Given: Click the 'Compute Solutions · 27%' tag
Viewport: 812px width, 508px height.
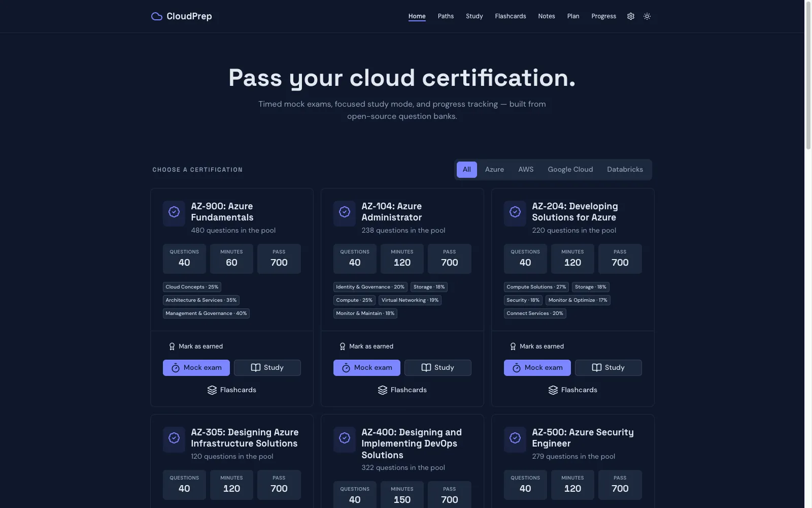Looking at the screenshot, I should click(x=536, y=287).
